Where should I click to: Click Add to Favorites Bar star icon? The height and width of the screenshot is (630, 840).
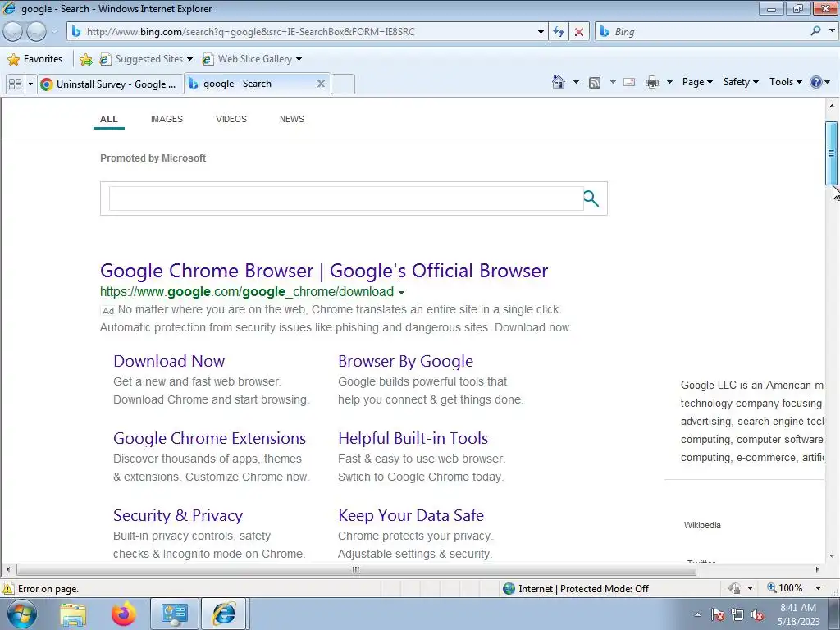click(85, 59)
